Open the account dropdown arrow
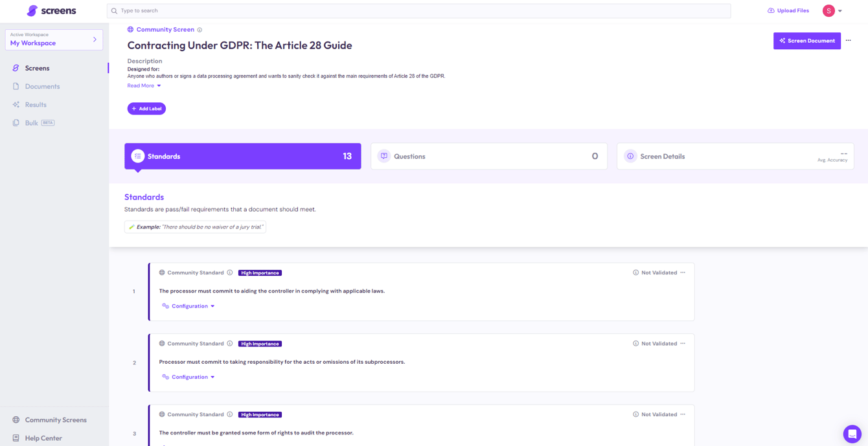Image resolution: width=868 pixels, height=446 pixels. [x=840, y=11]
